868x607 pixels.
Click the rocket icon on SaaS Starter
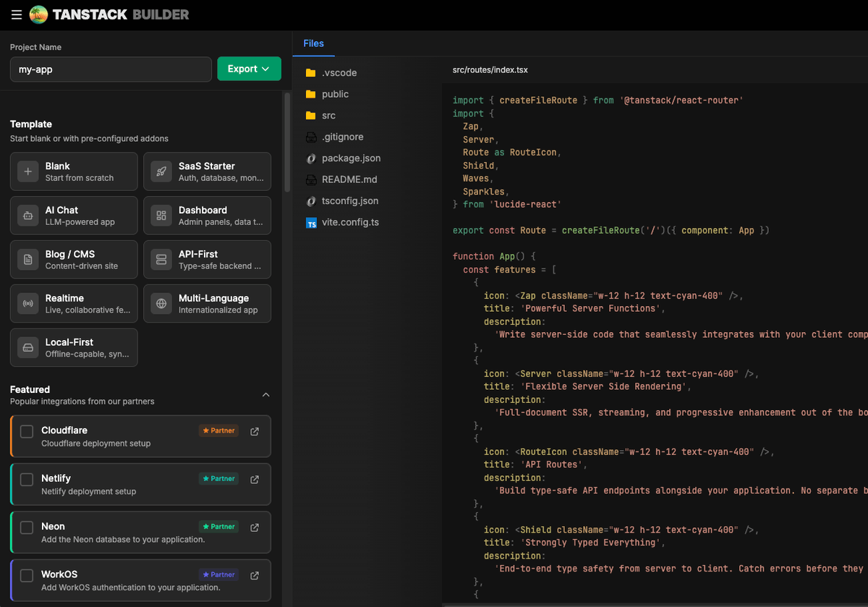(161, 171)
